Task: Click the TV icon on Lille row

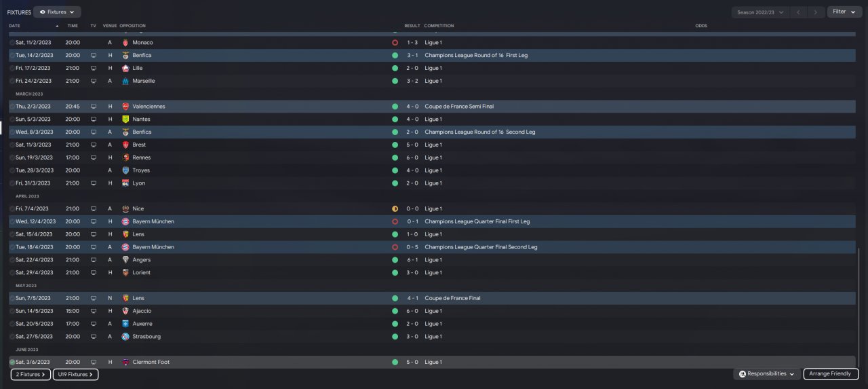Action: 94,68
